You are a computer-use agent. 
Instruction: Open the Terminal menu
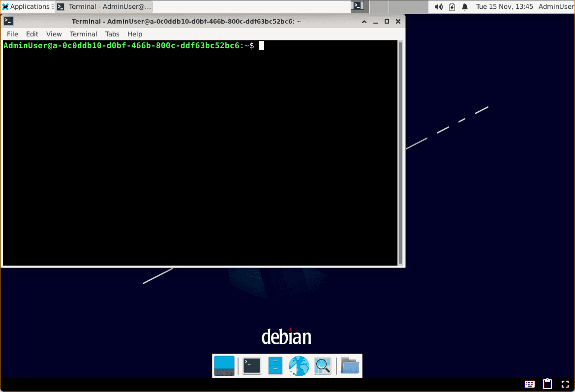pos(83,34)
